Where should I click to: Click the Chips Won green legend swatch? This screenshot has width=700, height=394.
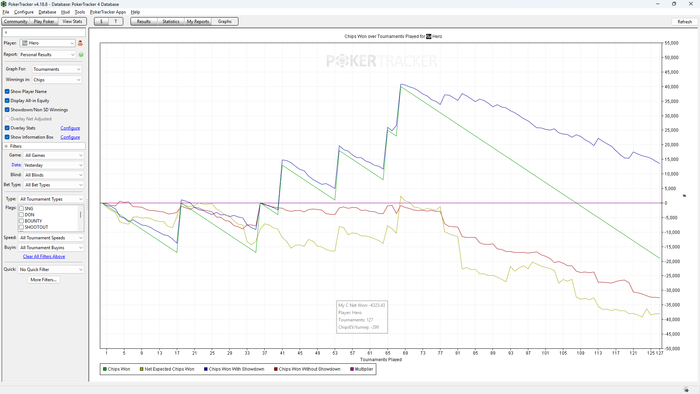tap(105, 369)
